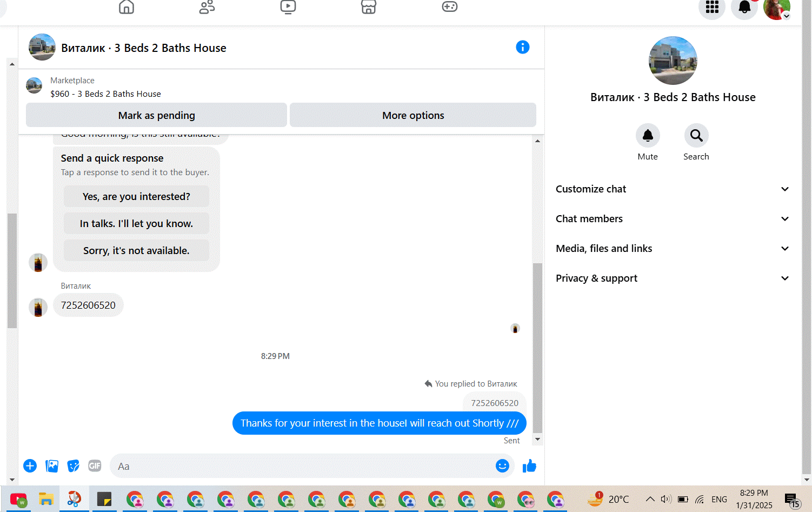Click quoted reply 7252606520 bubble
Screen dimensions: 812x512
click(x=494, y=403)
